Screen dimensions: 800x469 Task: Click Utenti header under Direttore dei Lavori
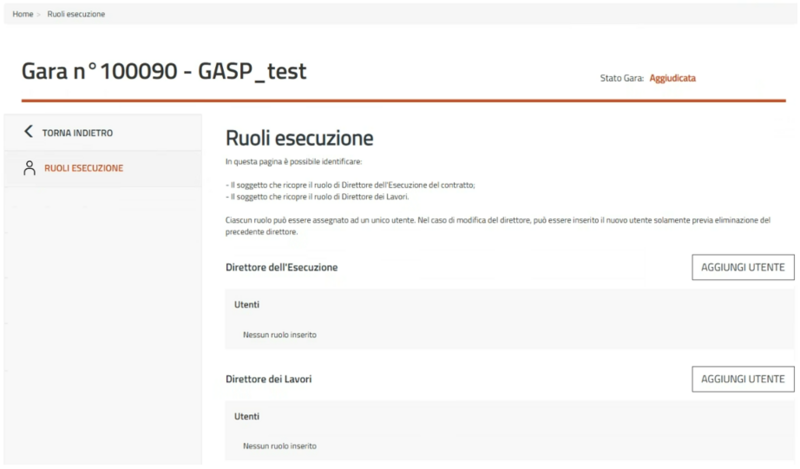pos(246,416)
